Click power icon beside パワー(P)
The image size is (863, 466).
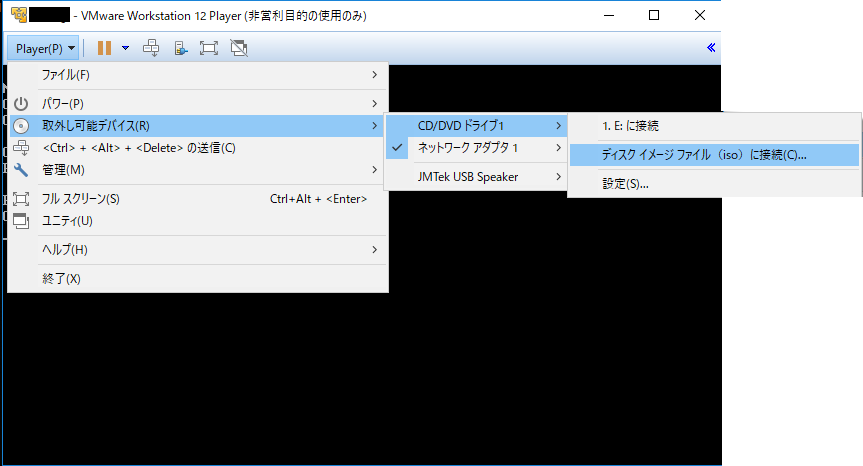pos(21,103)
